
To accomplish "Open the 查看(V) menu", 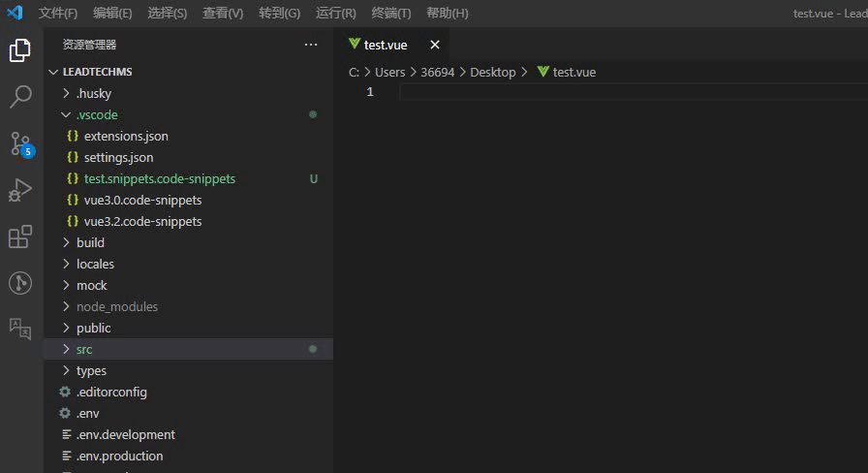I will (223, 13).
